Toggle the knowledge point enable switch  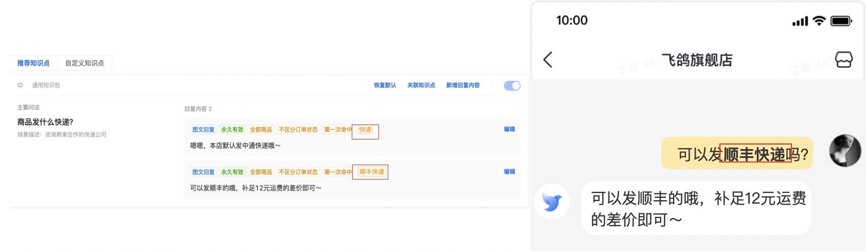tap(512, 86)
